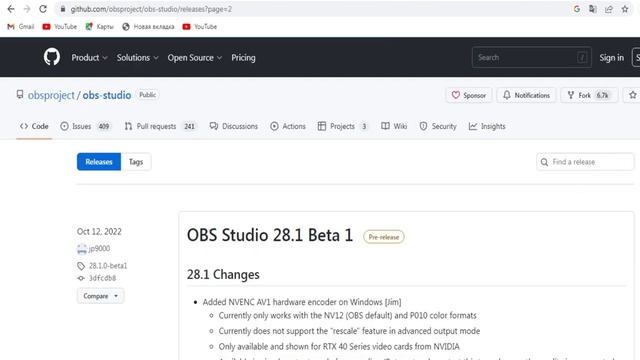Open the Pull requests tab
640x360 pixels.
(x=161, y=126)
